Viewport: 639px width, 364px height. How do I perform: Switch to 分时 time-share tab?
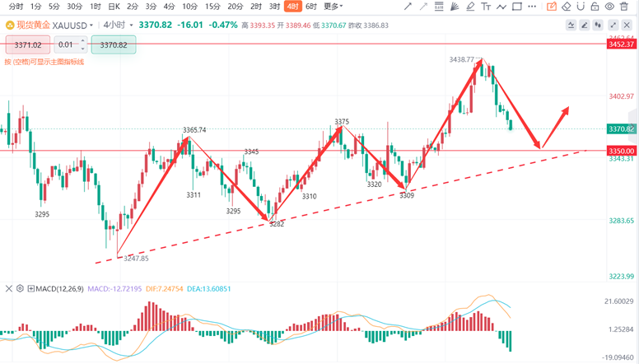point(16,7)
